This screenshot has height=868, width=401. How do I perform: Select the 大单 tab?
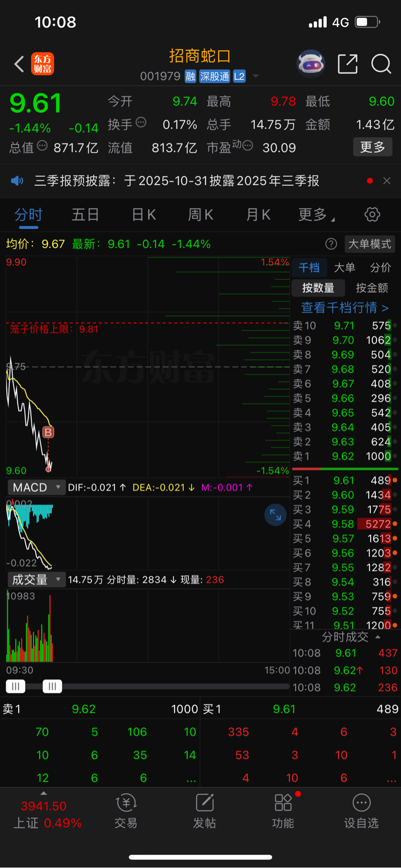tap(345, 268)
